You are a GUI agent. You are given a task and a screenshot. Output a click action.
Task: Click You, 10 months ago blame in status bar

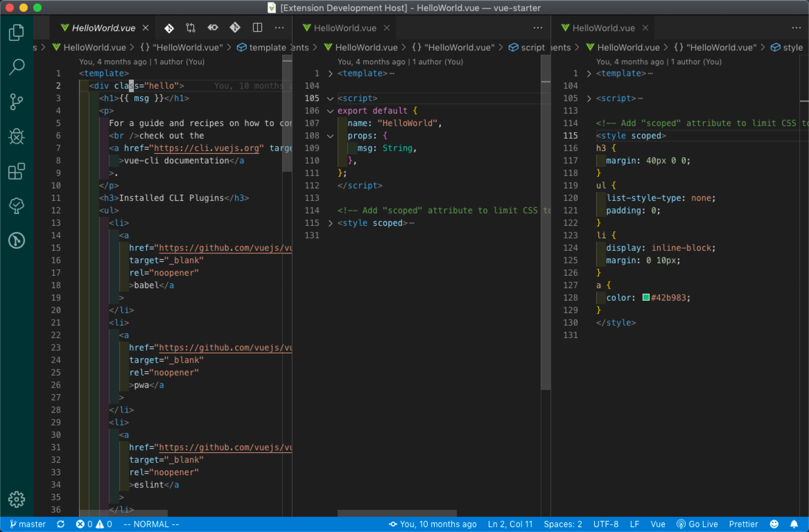click(433, 524)
